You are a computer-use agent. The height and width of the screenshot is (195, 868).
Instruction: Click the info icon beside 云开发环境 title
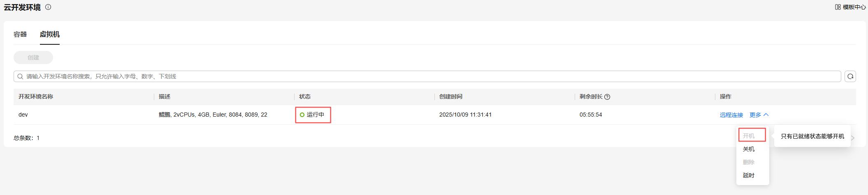[48, 7]
